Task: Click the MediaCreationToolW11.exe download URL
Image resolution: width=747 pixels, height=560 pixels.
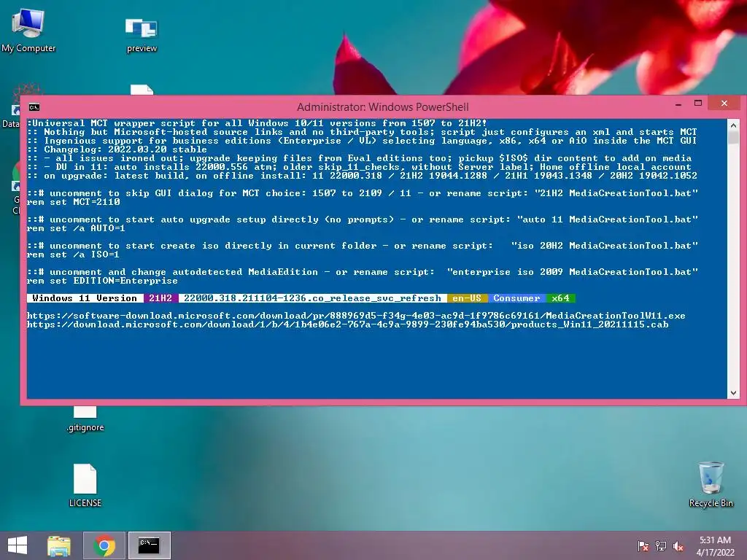Action: click(356, 315)
